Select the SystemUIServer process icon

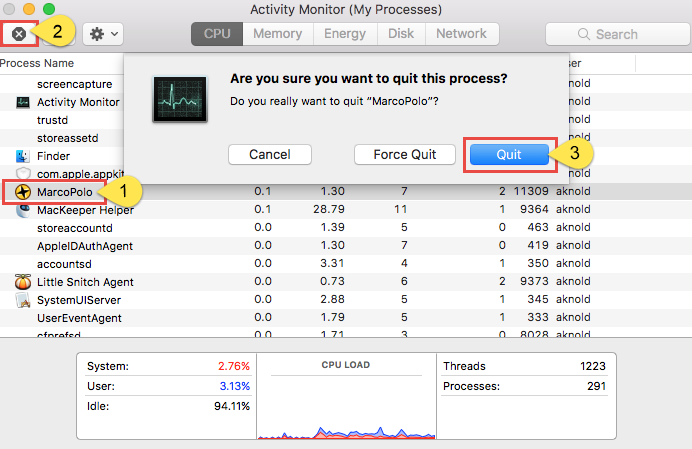coord(23,300)
